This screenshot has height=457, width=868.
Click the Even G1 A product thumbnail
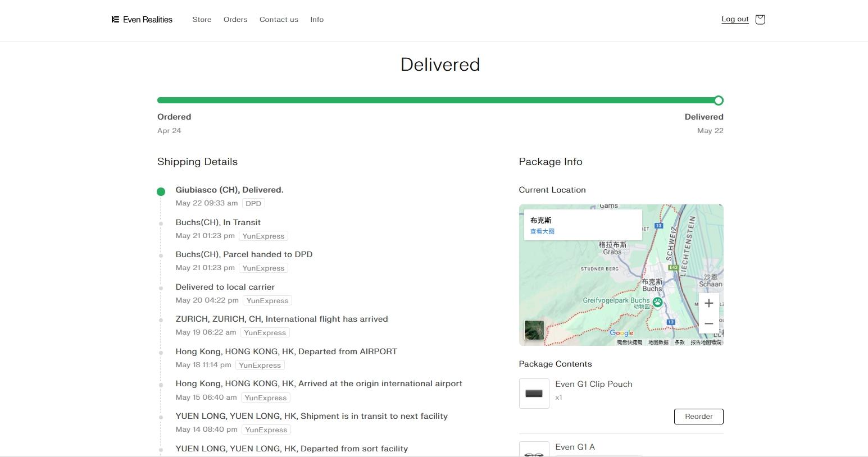[534, 449]
